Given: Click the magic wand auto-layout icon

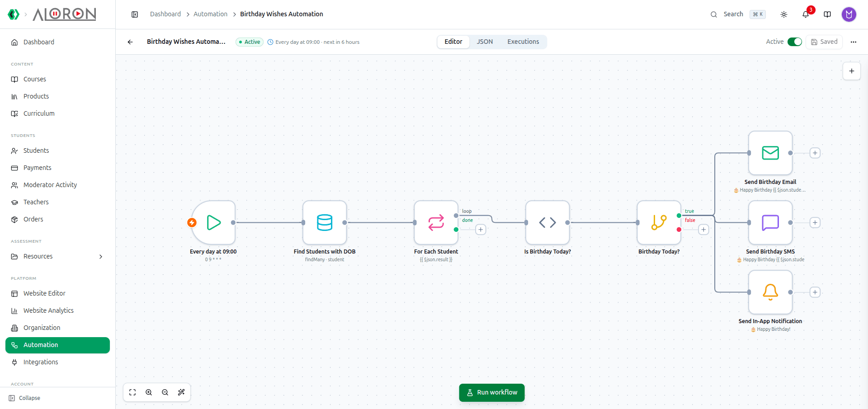Looking at the screenshot, I should point(181,392).
